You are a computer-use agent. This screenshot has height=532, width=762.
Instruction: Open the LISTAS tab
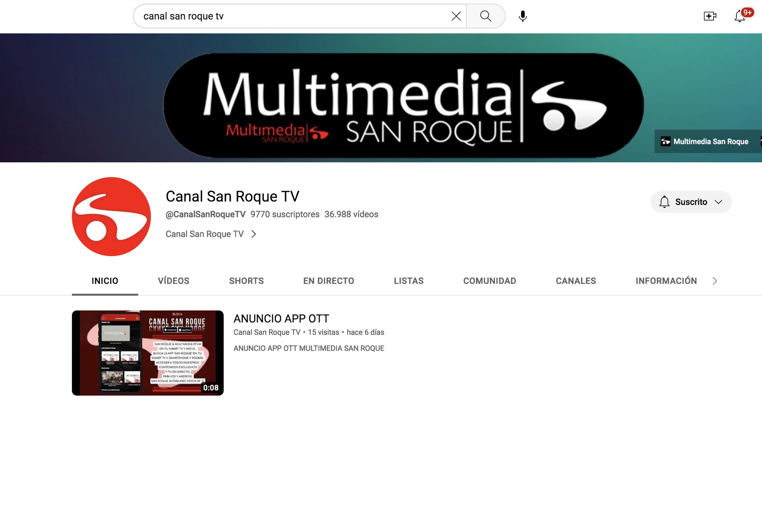coord(409,281)
